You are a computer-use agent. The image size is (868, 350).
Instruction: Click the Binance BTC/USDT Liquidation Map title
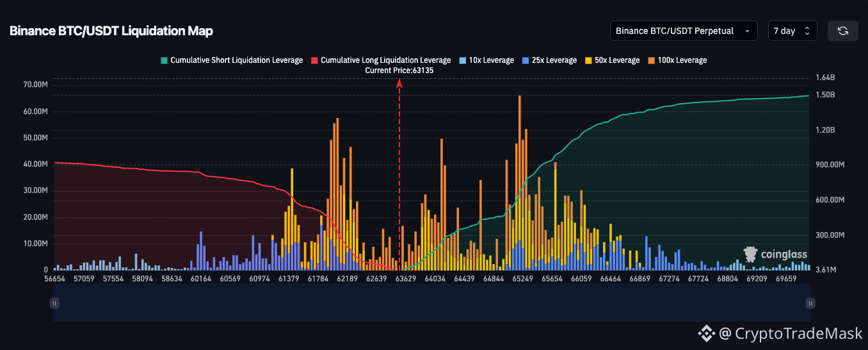tap(111, 31)
